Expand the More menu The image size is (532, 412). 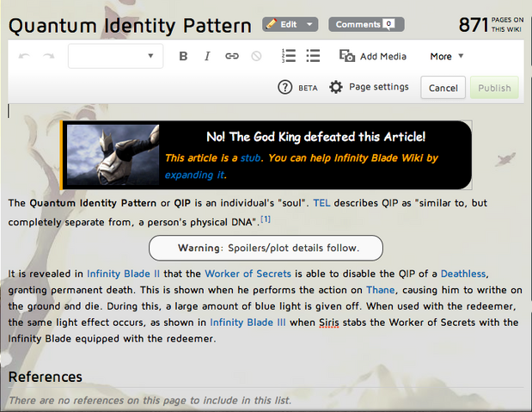(x=447, y=56)
